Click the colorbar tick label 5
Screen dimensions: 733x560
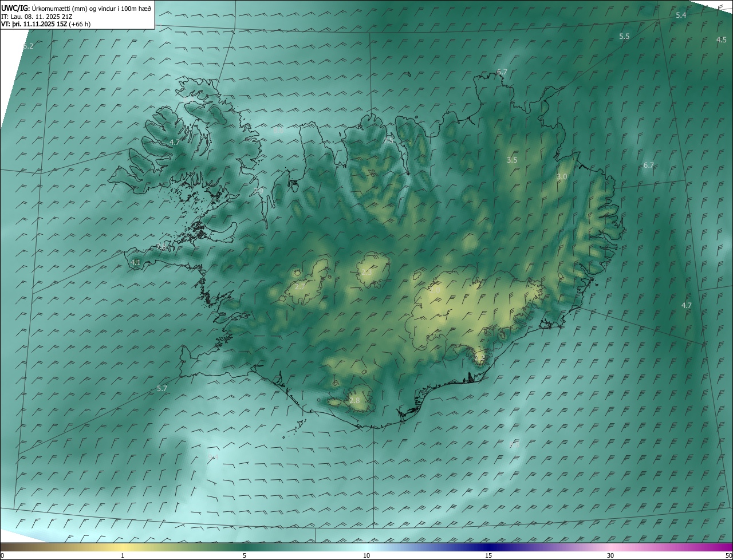[x=245, y=555]
